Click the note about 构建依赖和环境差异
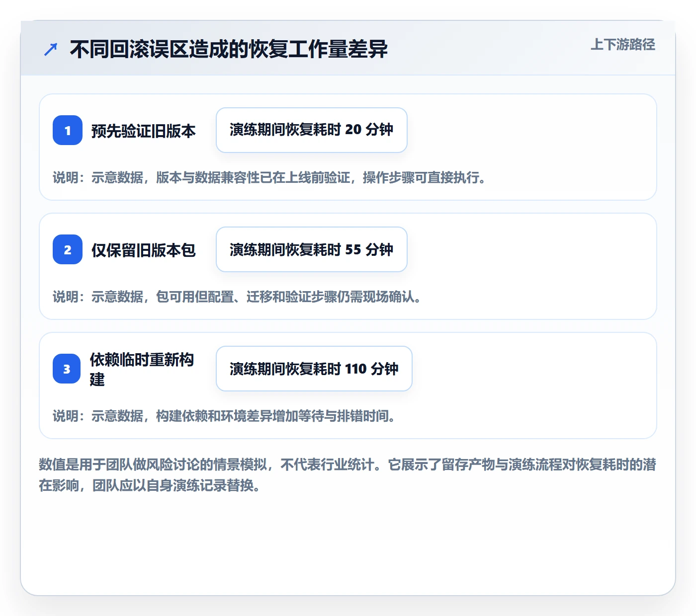This screenshot has width=696, height=616. click(224, 416)
